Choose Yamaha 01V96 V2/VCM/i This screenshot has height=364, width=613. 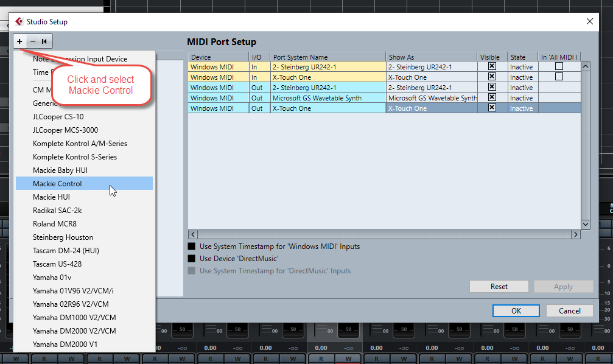pyautogui.click(x=84, y=290)
